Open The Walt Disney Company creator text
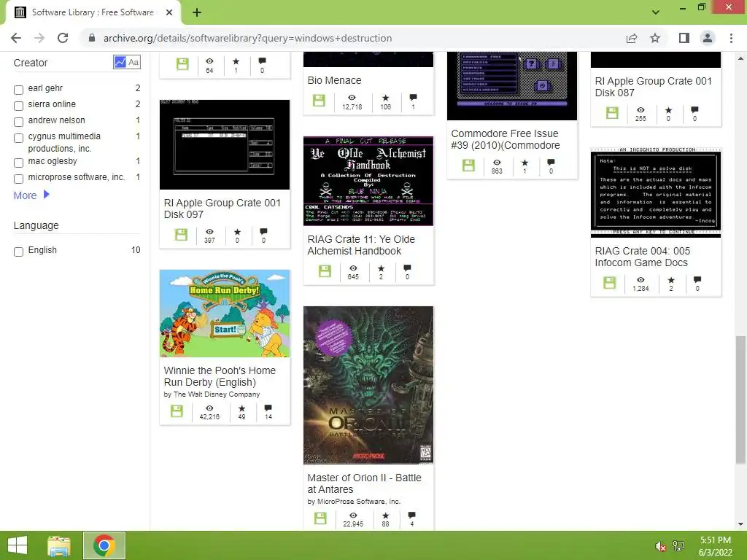The height and width of the screenshot is (560, 747). tap(217, 394)
